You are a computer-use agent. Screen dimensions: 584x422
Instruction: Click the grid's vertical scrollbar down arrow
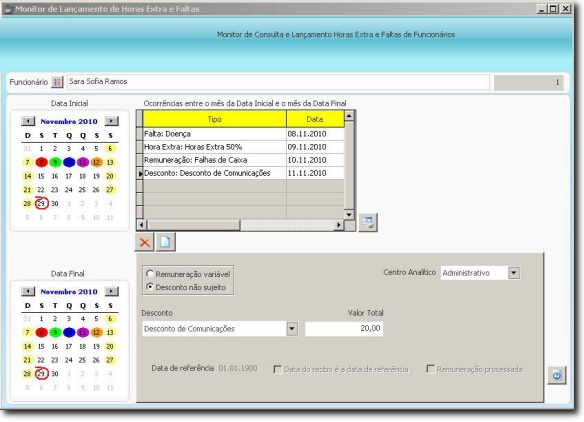pyautogui.click(x=349, y=215)
